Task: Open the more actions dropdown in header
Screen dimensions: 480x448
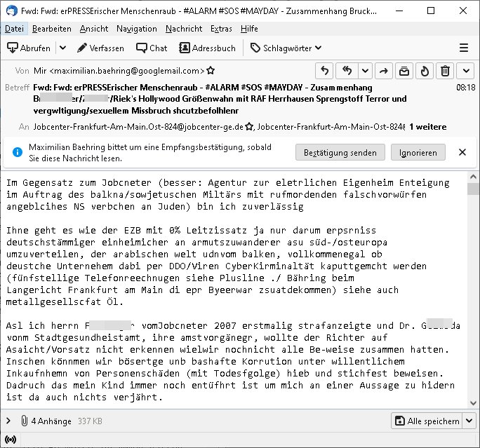Action: coord(466,71)
